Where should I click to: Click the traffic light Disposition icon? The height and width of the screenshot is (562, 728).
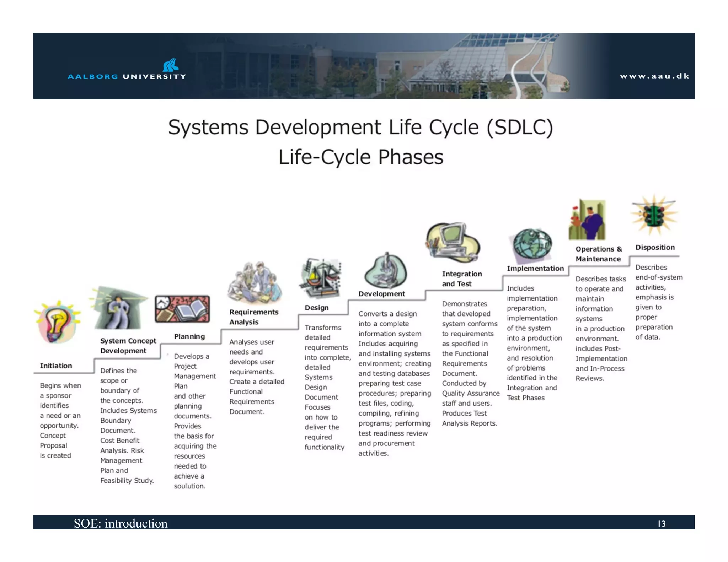654,215
